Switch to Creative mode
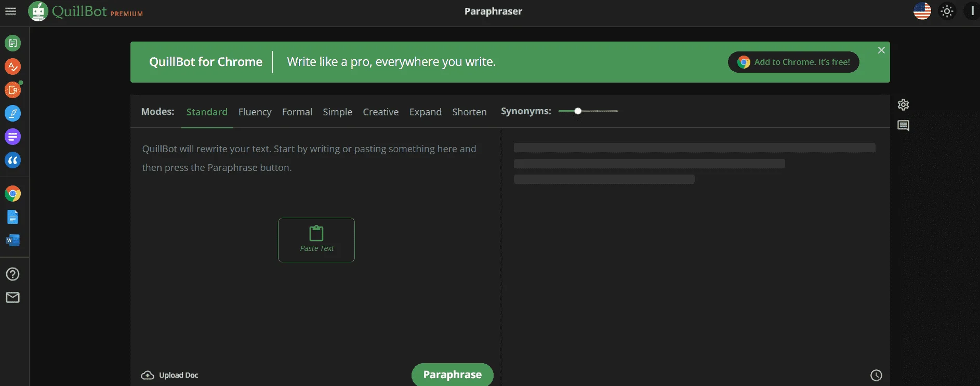Viewport: 980px width, 386px height. tap(381, 112)
